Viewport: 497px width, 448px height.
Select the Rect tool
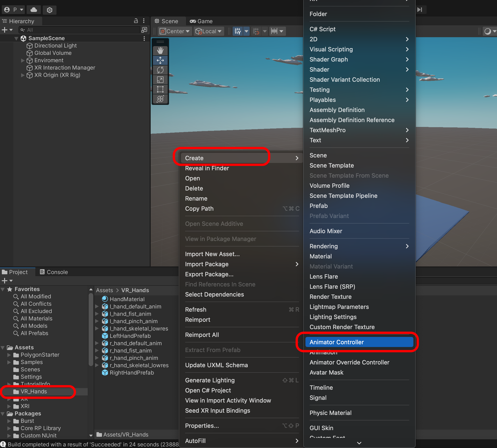tap(160, 89)
